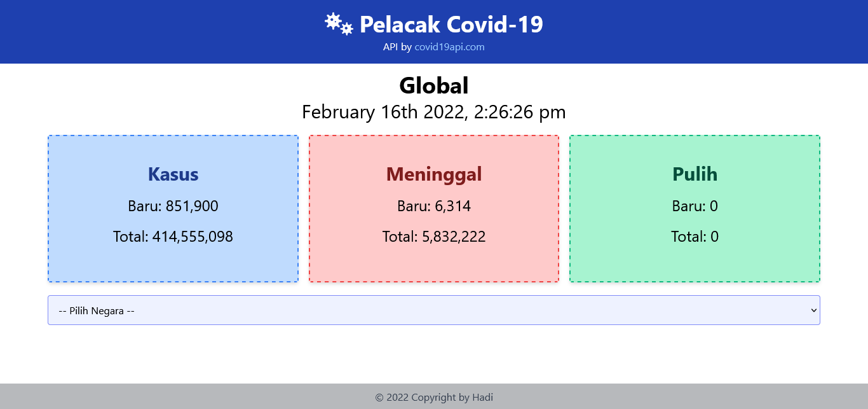Select the Baru: 851,900 cases text
The image size is (868, 409).
(x=173, y=206)
